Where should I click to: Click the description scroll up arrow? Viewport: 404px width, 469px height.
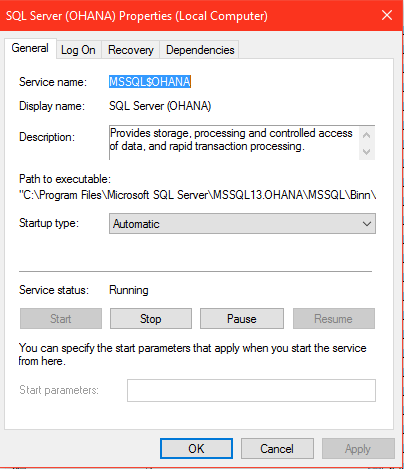pyautogui.click(x=367, y=135)
